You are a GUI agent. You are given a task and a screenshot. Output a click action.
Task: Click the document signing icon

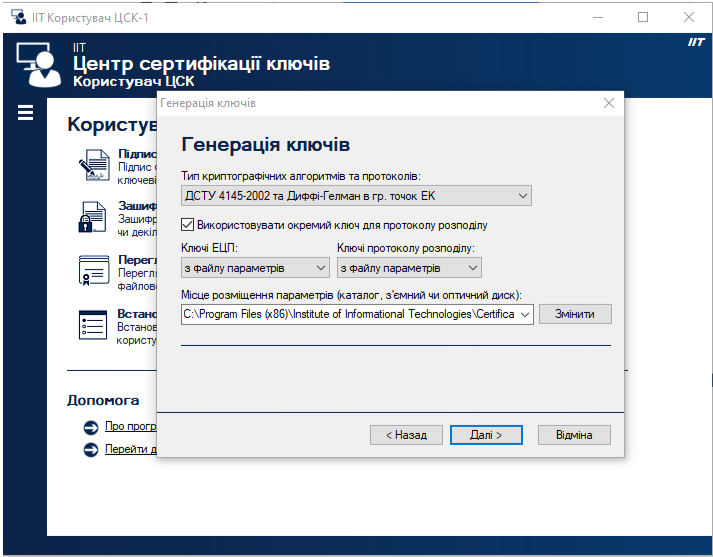(95, 165)
